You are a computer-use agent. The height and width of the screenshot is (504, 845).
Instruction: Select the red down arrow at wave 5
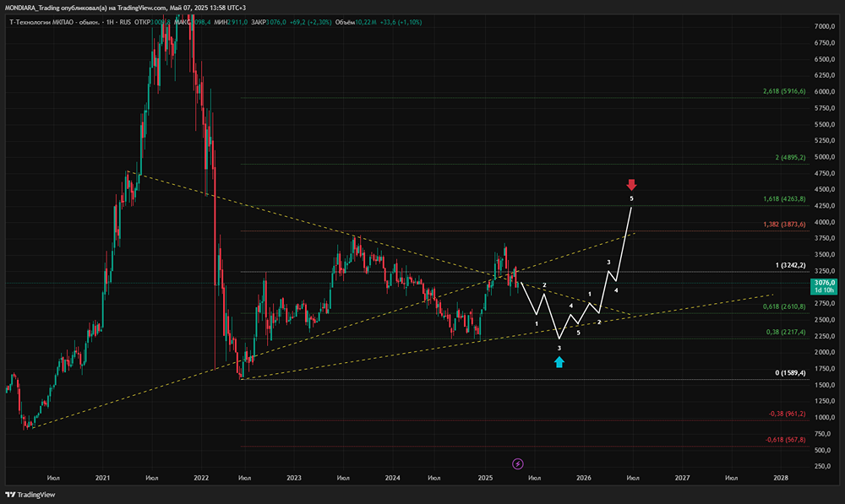tap(631, 185)
